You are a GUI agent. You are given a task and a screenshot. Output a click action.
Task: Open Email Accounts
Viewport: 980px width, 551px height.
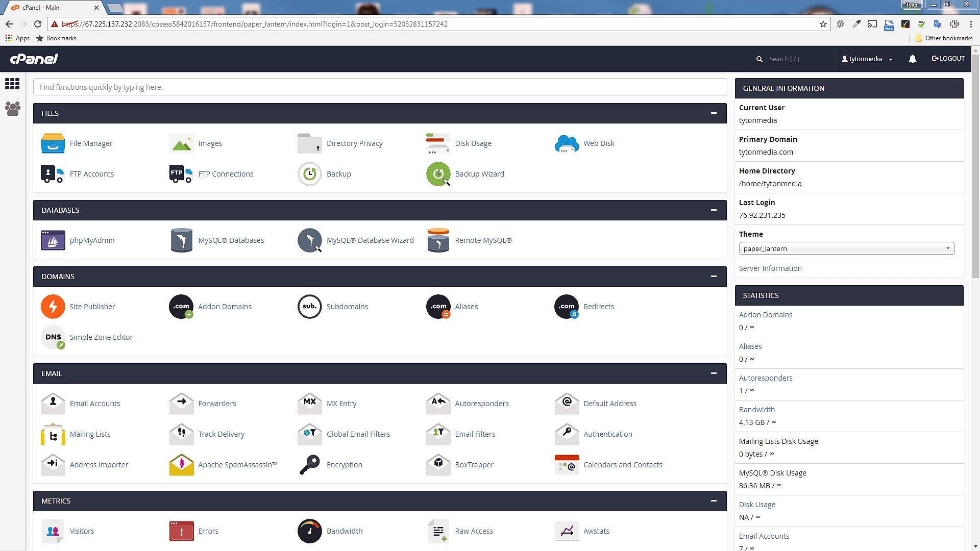coord(95,404)
